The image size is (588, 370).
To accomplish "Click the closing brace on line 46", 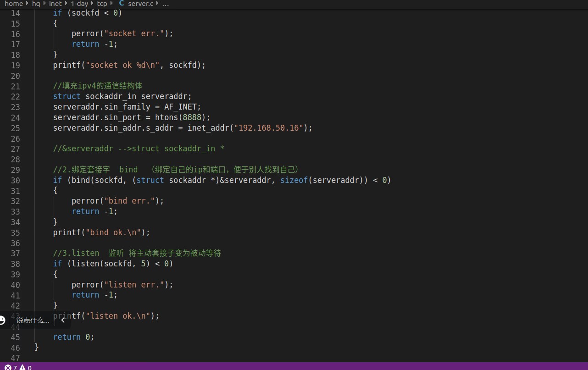I will (37, 348).
